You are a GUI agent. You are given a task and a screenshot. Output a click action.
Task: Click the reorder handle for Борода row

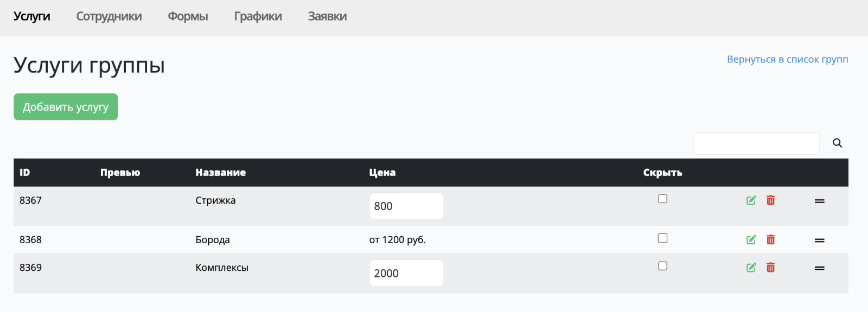(x=819, y=240)
